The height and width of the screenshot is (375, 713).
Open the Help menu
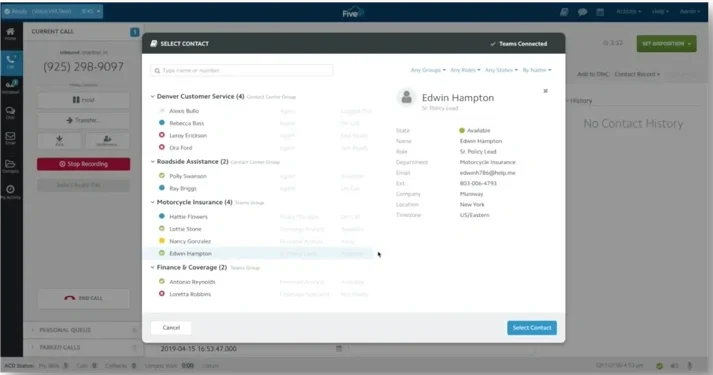tap(660, 11)
